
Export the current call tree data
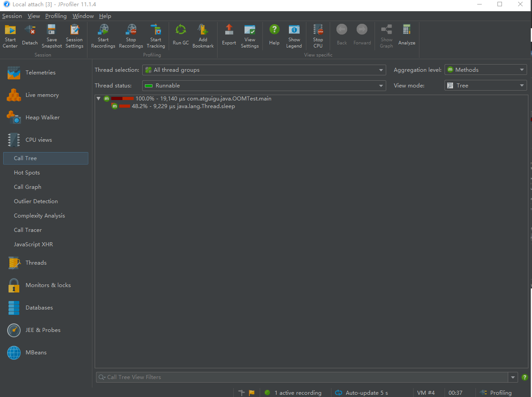click(x=229, y=35)
